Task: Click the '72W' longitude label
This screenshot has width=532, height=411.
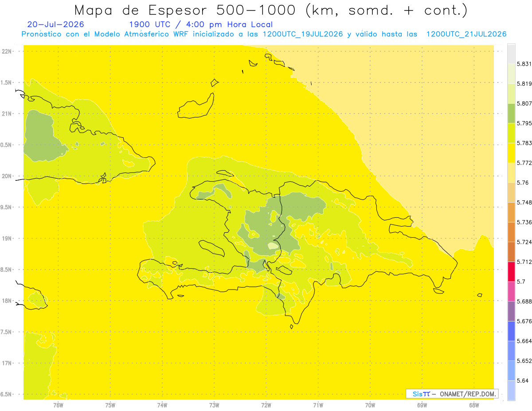Action: (x=266, y=405)
